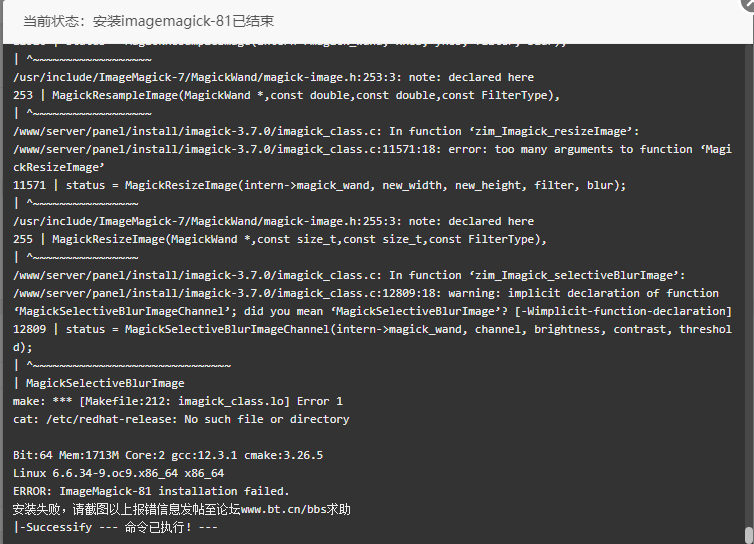Click the line 11571 MagickResizeImage status code
The image size is (754, 544).
tap(319, 185)
